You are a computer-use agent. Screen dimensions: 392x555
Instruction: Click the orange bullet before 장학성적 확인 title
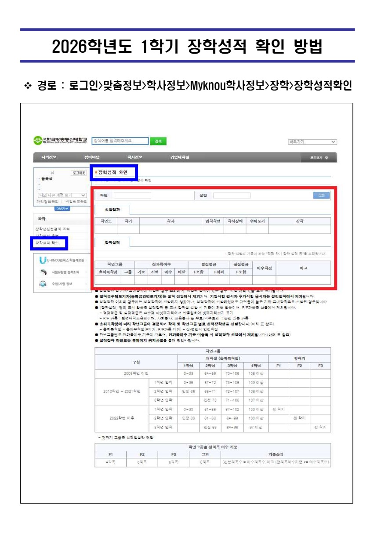click(96, 172)
